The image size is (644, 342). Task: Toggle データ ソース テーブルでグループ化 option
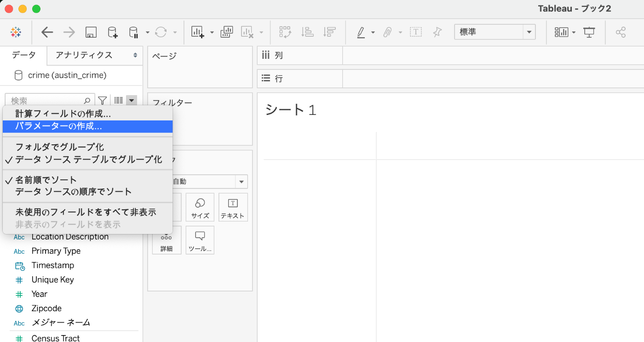[87, 160]
